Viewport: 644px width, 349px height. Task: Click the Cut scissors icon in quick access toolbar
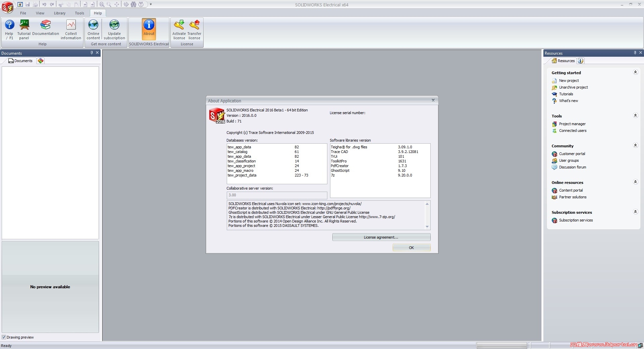(x=61, y=4)
